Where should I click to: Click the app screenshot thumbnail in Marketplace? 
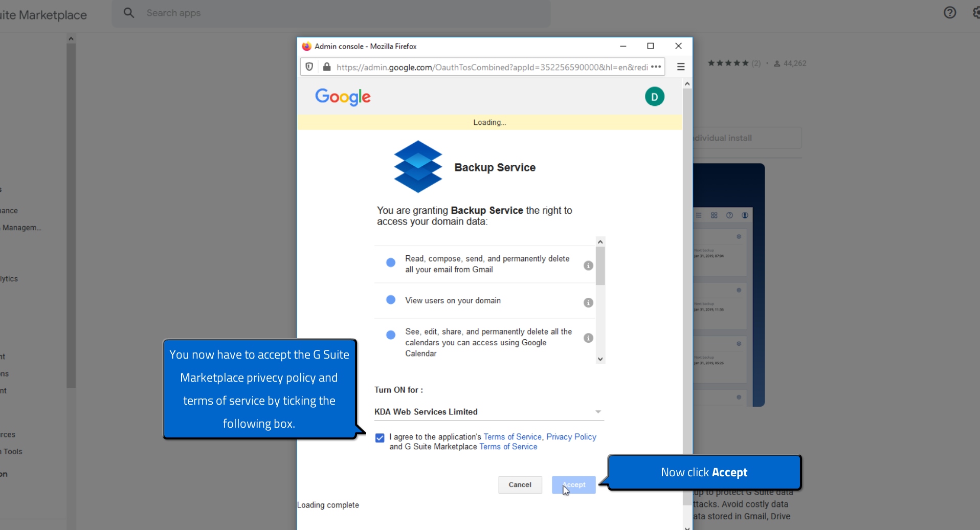728,285
